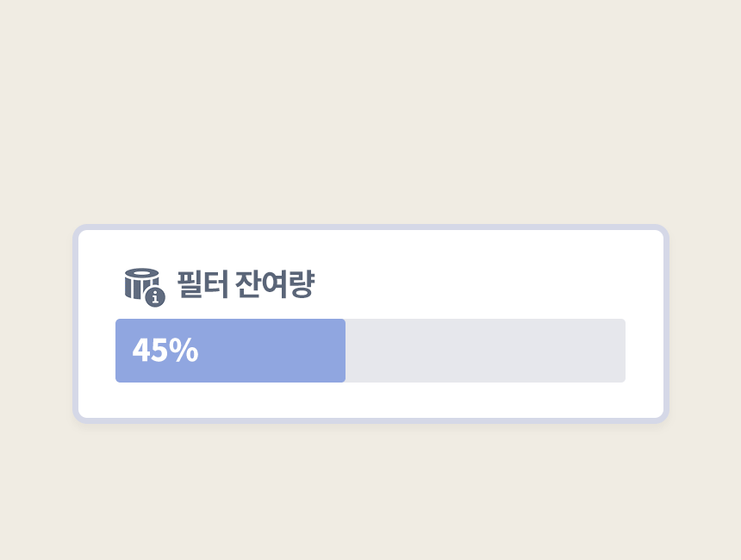Image resolution: width=741 pixels, height=560 pixels.
Task: Click the filter cartridge icon
Action: coord(140,281)
